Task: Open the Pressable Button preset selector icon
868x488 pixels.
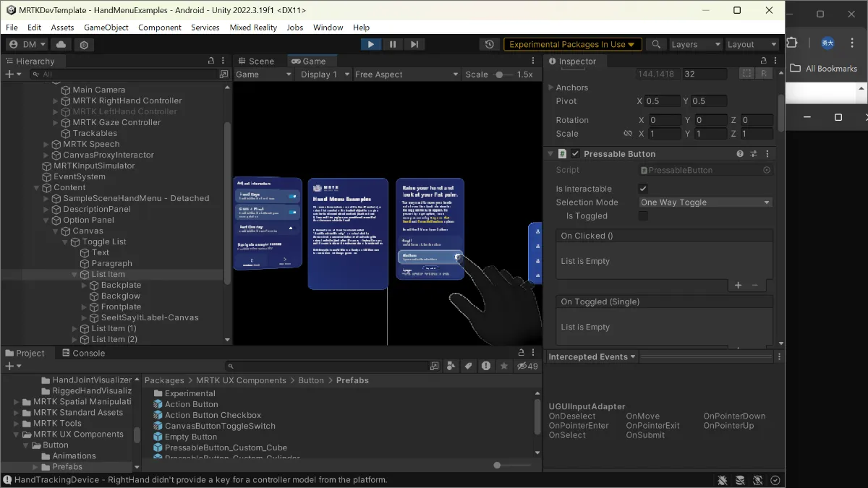Action: pyautogui.click(x=754, y=154)
